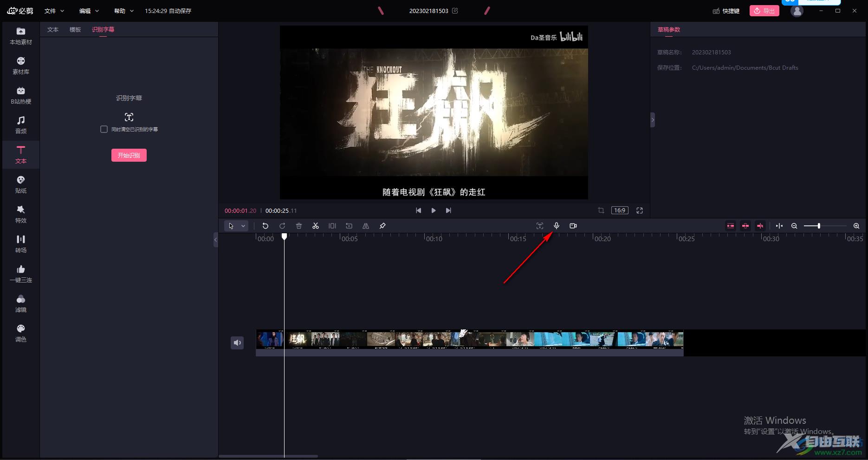The image size is (868, 460).
Task: Click the freeze frame icon in toolbar
Action: pos(332,226)
